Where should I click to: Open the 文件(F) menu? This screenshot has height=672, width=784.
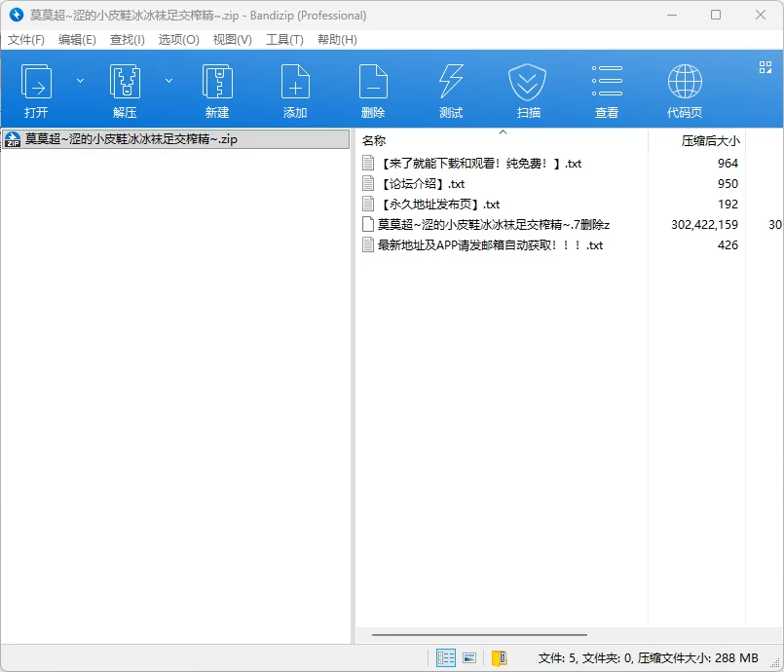point(26,40)
